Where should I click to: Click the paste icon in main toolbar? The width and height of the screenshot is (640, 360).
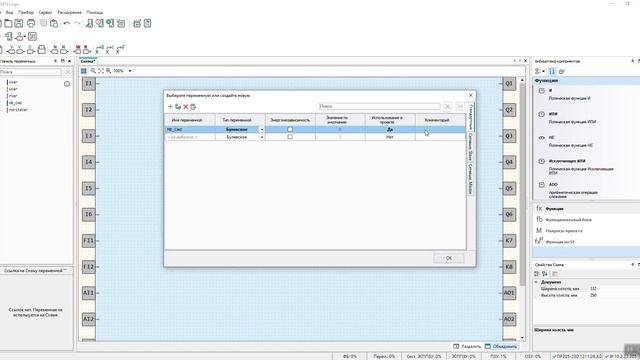[54, 23]
